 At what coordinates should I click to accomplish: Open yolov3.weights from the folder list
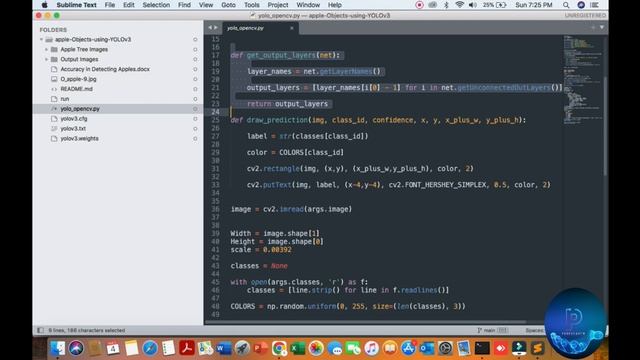pyautogui.click(x=80, y=138)
